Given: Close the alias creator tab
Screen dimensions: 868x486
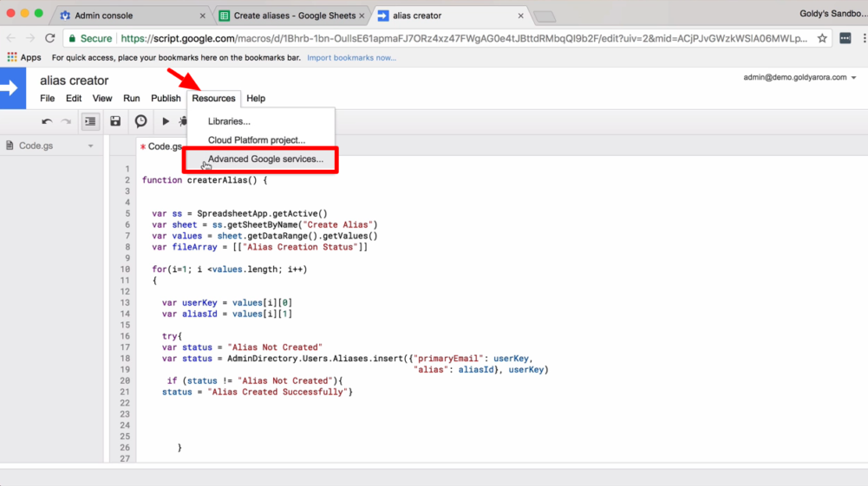Looking at the screenshot, I should tap(521, 16).
